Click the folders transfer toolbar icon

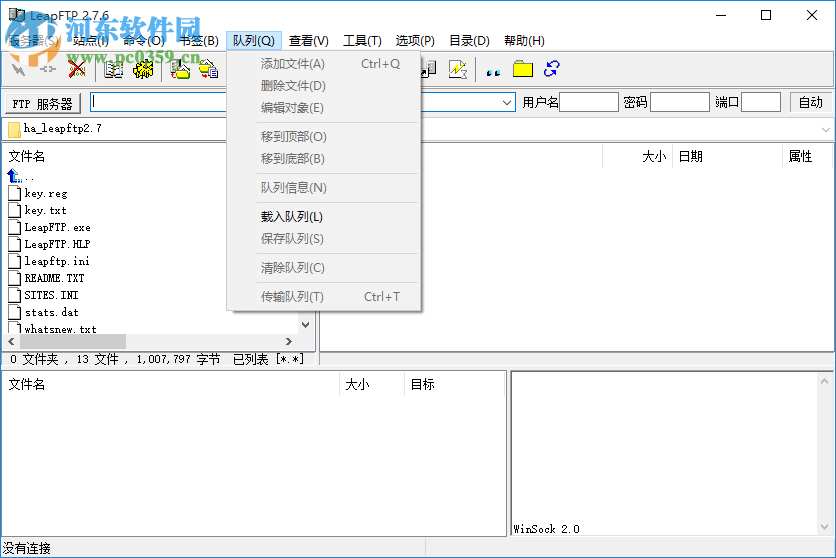(x=208, y=69)
